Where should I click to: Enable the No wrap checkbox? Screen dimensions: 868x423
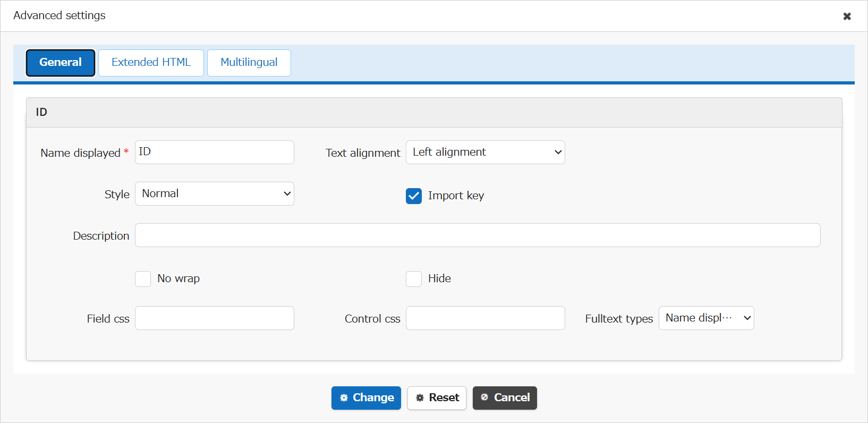[x=143, y=279]
